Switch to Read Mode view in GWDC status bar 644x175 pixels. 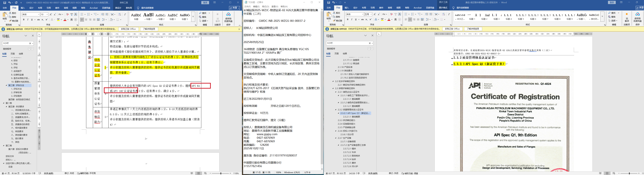(192, 173)
